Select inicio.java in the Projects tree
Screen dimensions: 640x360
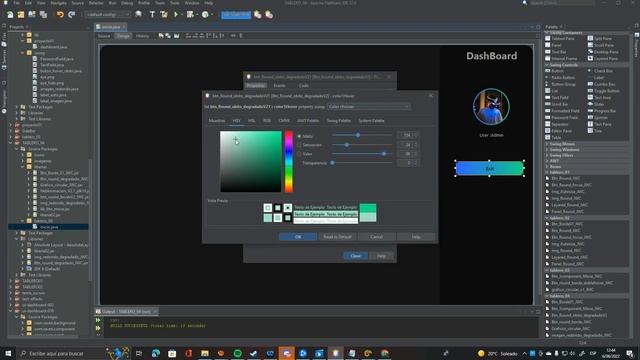click(49, 227)
